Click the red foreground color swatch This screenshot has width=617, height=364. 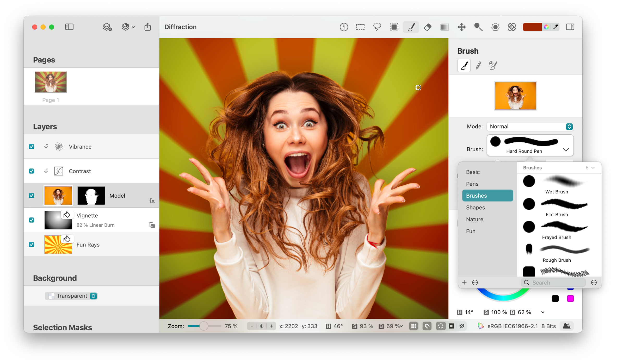[532, 27]
